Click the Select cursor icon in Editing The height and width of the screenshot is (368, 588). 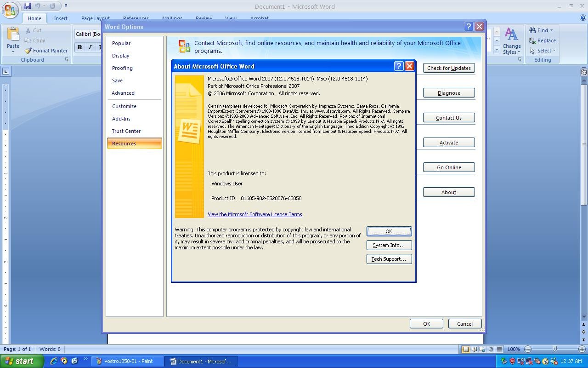pyautogui.click(x=532, y=51)
